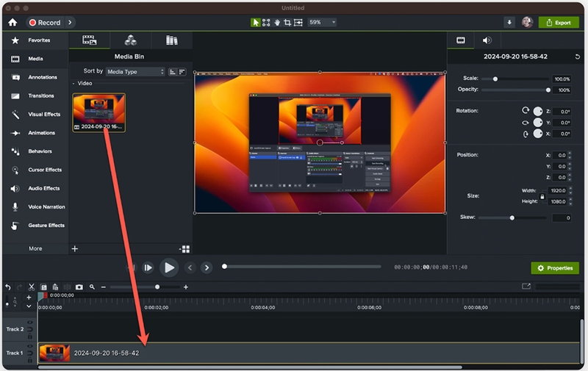
Task: Click the Cursor Effects icon
Action: 15,170
